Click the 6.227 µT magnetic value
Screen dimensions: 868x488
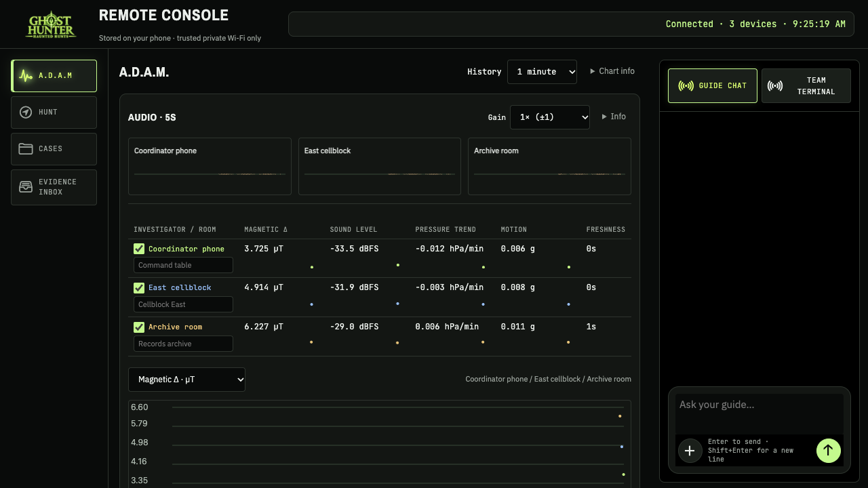[264, 327]
